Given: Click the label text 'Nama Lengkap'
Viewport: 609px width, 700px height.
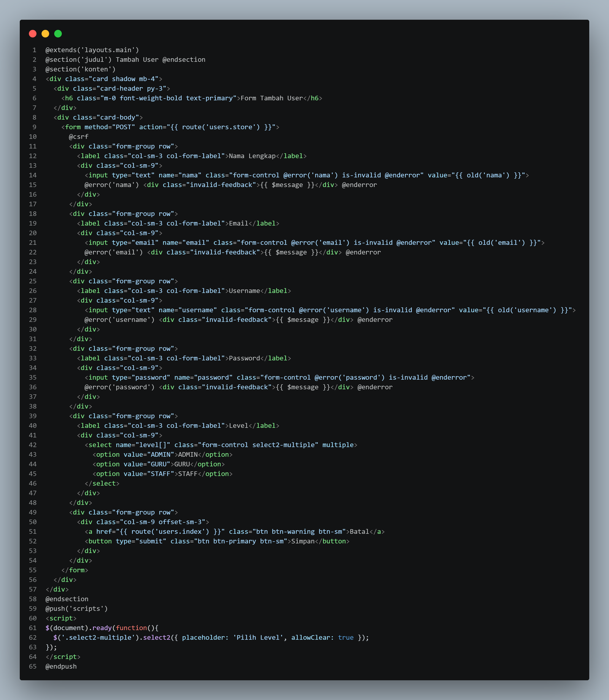Looking at the screenshot, I should [252, 156].
